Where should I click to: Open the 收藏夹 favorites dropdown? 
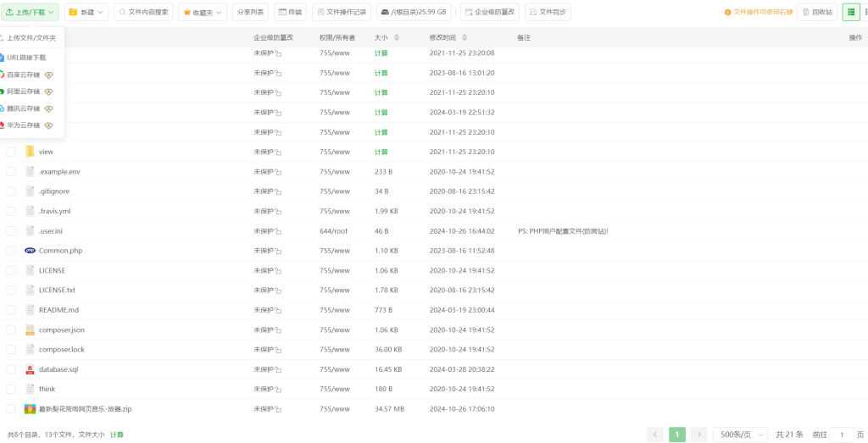point(203,13)
